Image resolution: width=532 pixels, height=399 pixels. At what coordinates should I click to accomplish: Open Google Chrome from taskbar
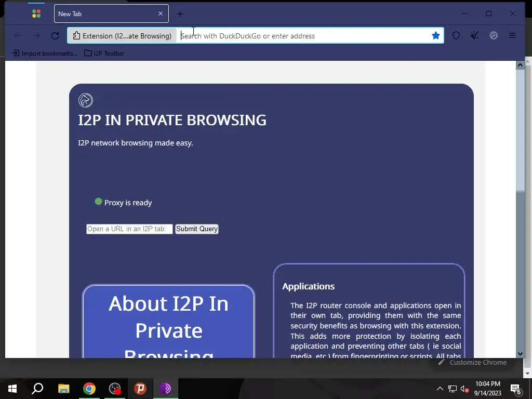coord(89,389)
